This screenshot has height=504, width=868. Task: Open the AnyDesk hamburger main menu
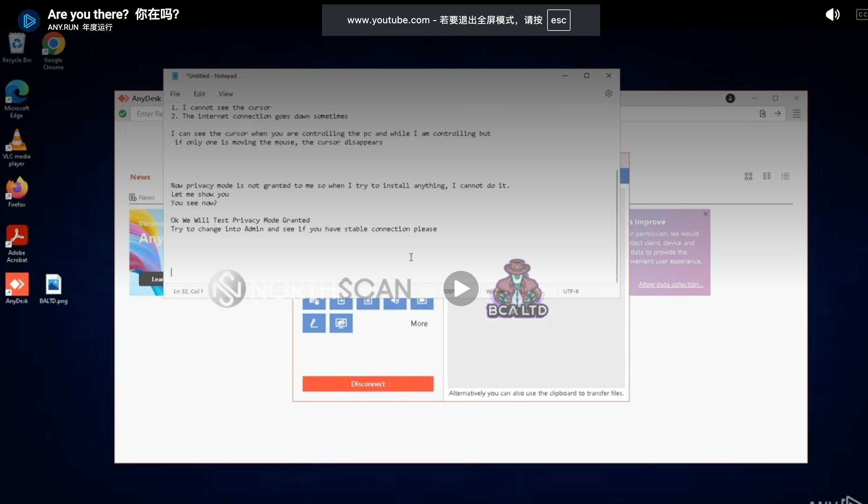point(796,114)
